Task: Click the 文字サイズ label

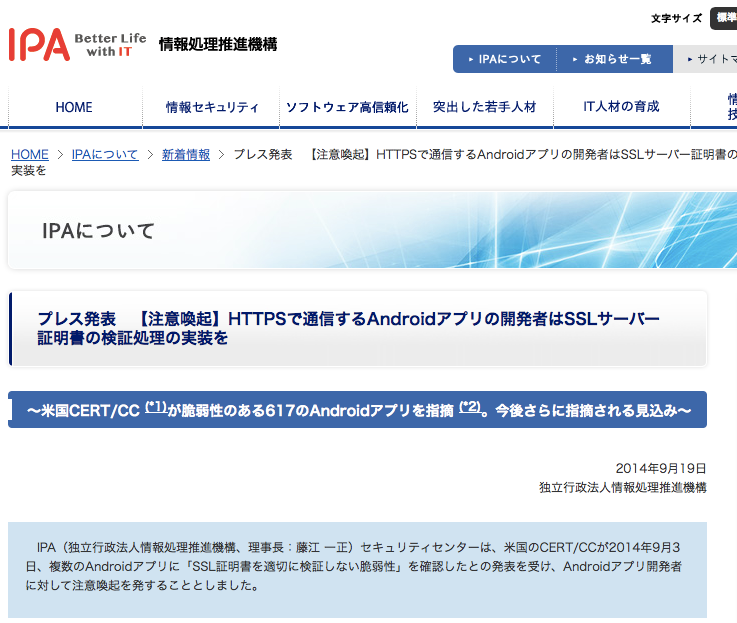Action: (x=676, y=18)
